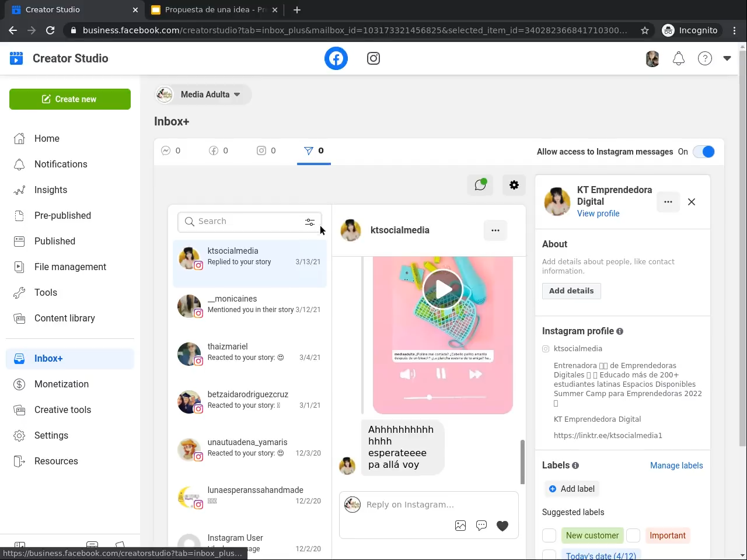Switch to Instagram section icon in header
747x560 pixels.
click(x=373, y=58)
